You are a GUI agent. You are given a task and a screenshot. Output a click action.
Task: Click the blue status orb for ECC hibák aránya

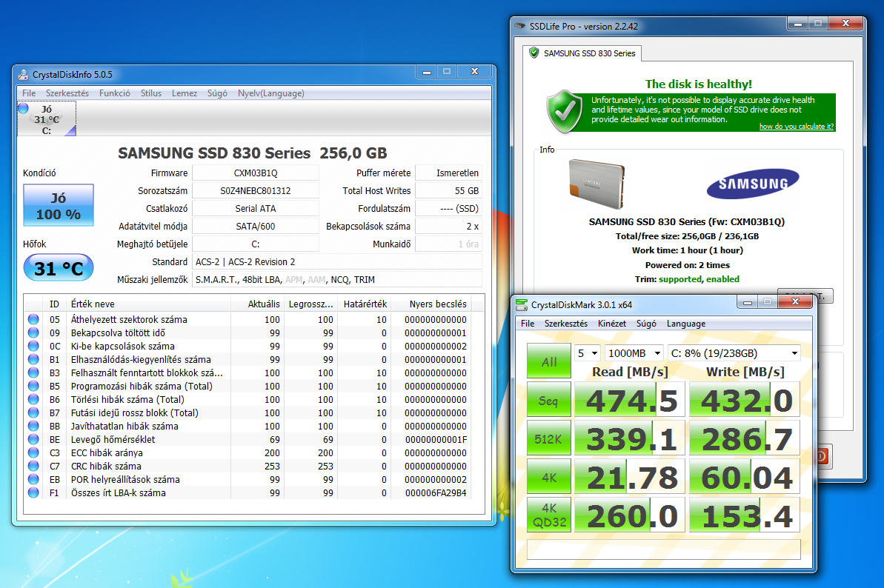point(33,453)
